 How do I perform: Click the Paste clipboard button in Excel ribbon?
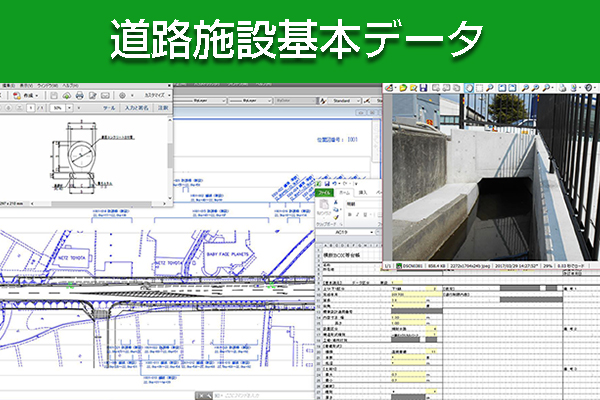324,208
